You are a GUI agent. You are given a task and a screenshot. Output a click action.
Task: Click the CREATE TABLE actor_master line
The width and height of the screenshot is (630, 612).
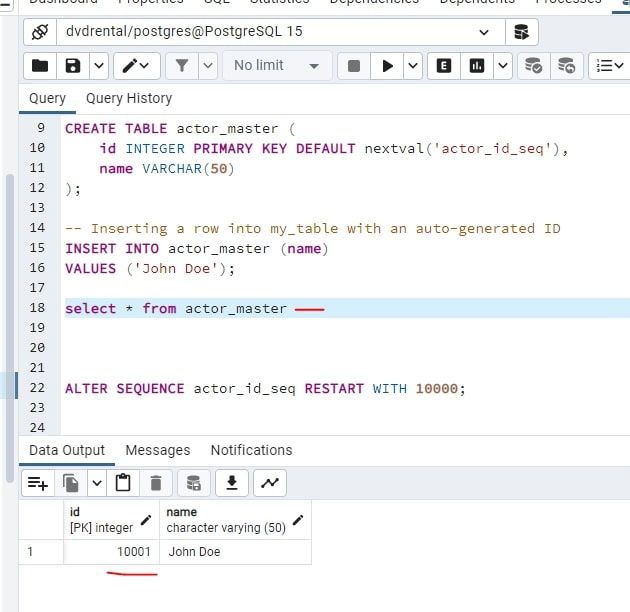point(180,129)
